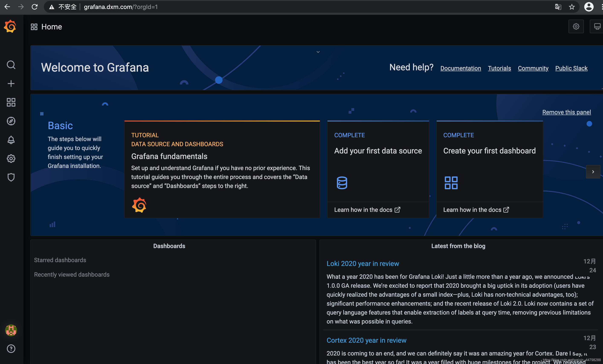
Task: Bookmark this page with the star icon
Action: coord(571,7)
